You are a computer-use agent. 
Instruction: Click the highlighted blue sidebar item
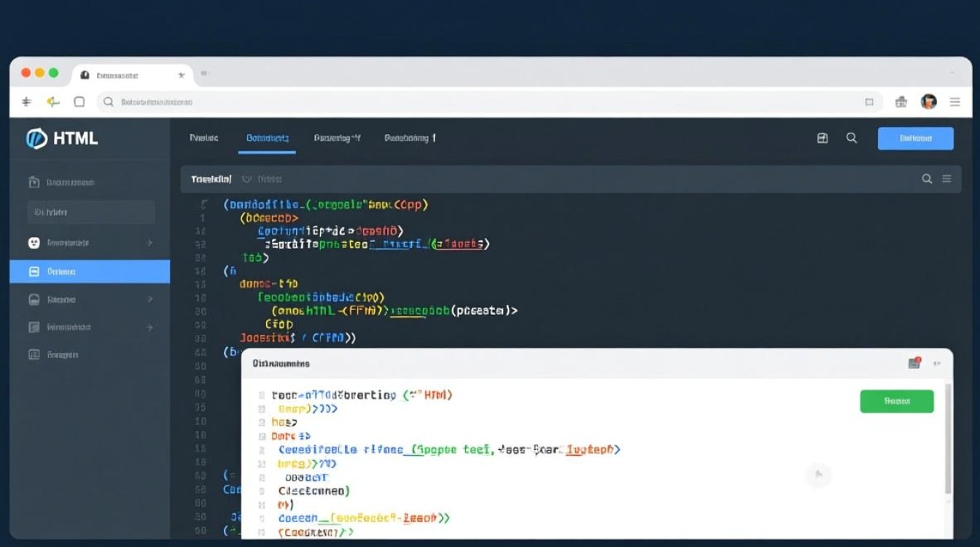[80, 271]
